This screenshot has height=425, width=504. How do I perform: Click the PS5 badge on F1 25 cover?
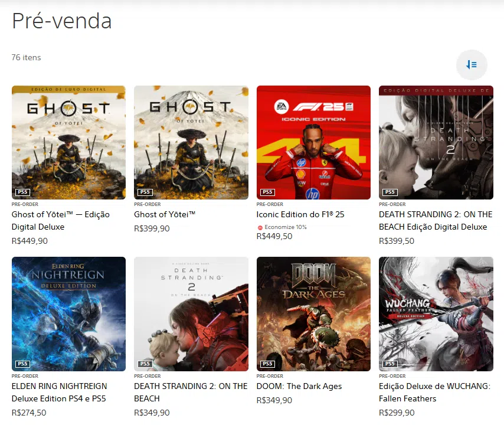tap(267, 192)
